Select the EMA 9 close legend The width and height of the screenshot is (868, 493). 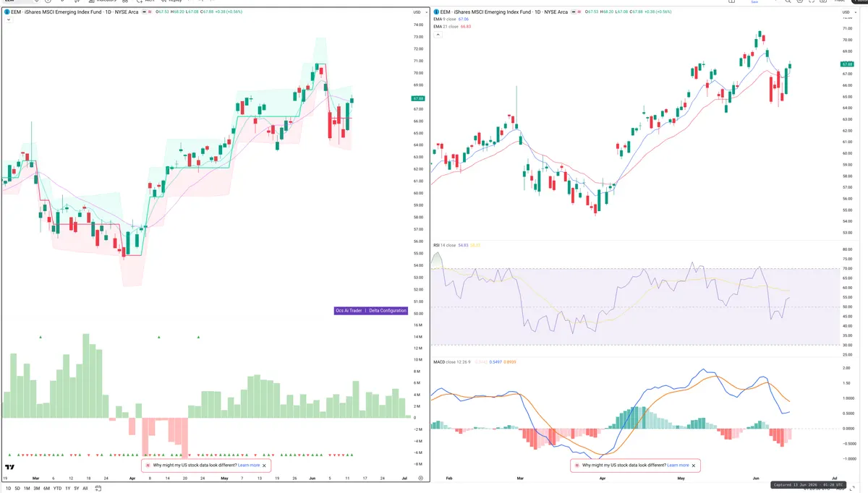pyautogui.click(x=446, y=20)
